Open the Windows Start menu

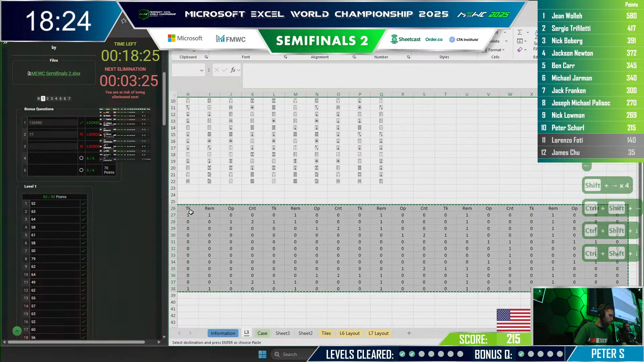pos(262,354)
